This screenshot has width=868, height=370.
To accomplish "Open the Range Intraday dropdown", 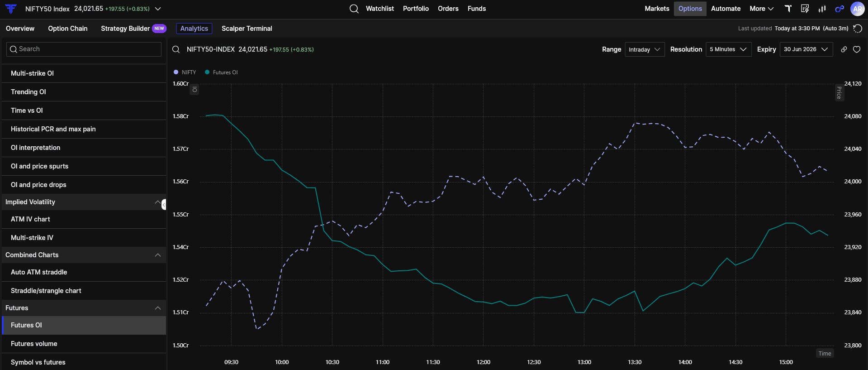I will tap(645, 49).
